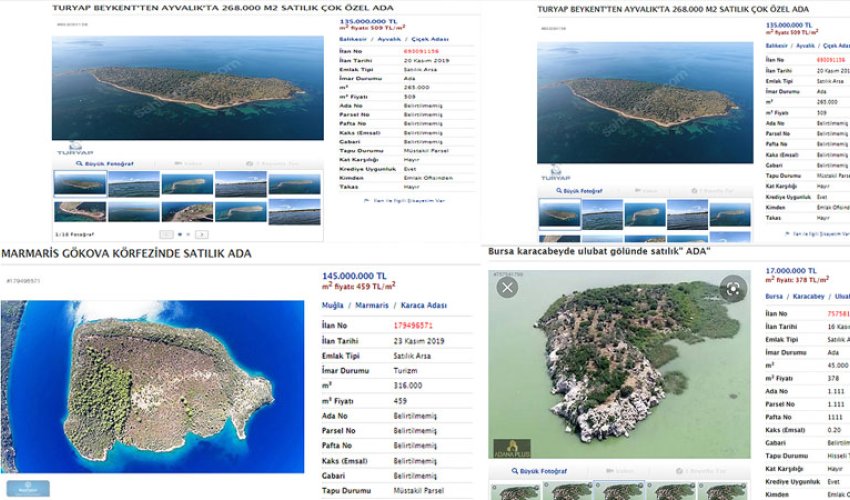
Task: Click the agency logo below the Marmaris island photo
Action: pos(28,488)
